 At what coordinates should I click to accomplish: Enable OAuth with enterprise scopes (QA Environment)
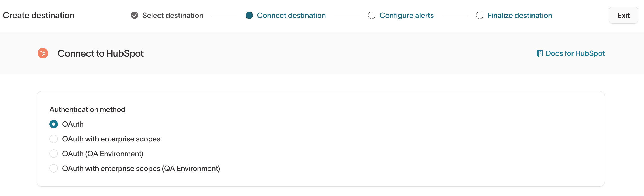[x=54, y=168]
